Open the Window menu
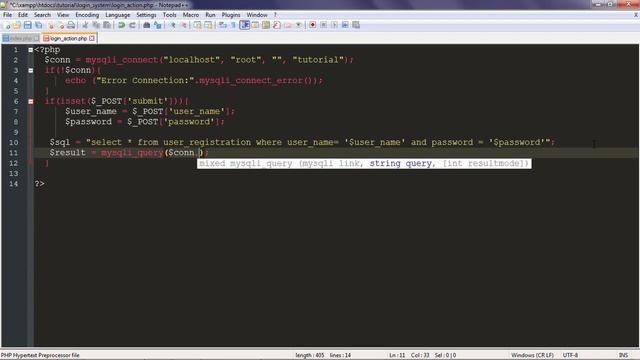 tap(257, 15)
